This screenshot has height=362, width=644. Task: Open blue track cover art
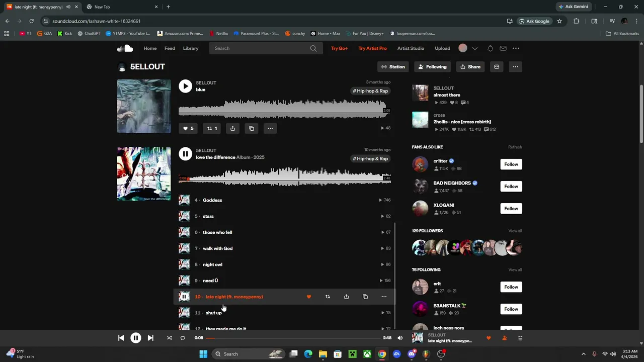[x=144, y=106]
